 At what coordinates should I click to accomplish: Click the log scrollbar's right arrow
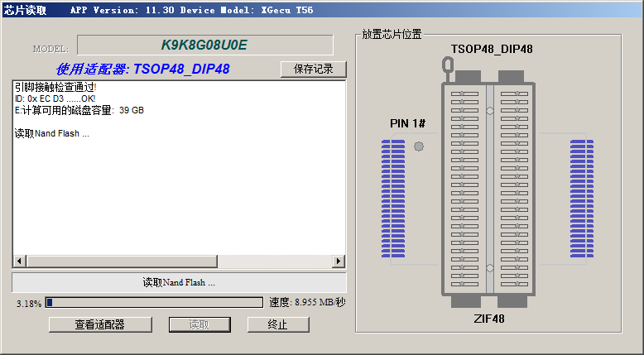[x=338, y=261]
